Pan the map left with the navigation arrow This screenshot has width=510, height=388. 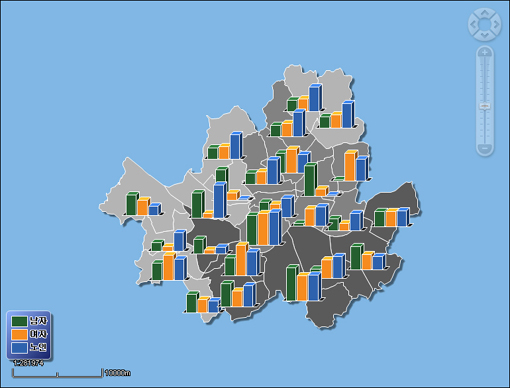tap(473, 24)
